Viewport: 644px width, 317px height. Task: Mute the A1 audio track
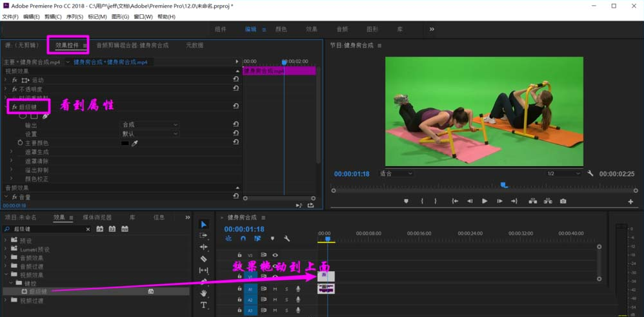coord(275,289)
